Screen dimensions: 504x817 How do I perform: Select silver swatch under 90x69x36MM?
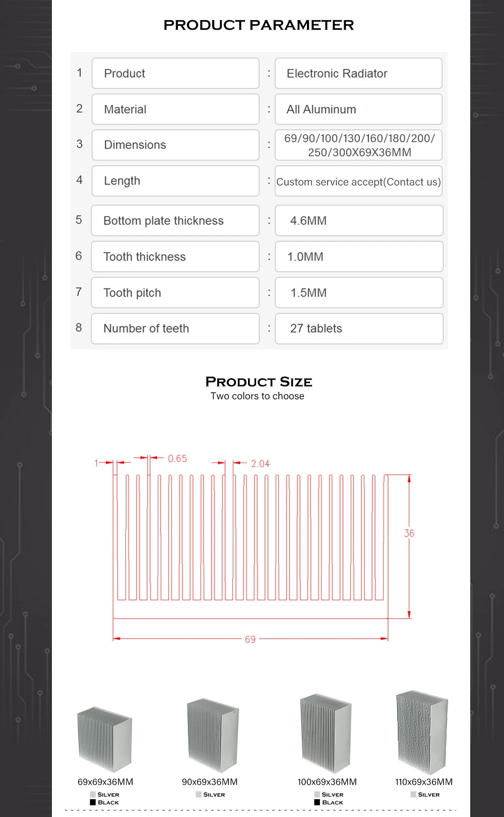(x=199, y=794)
